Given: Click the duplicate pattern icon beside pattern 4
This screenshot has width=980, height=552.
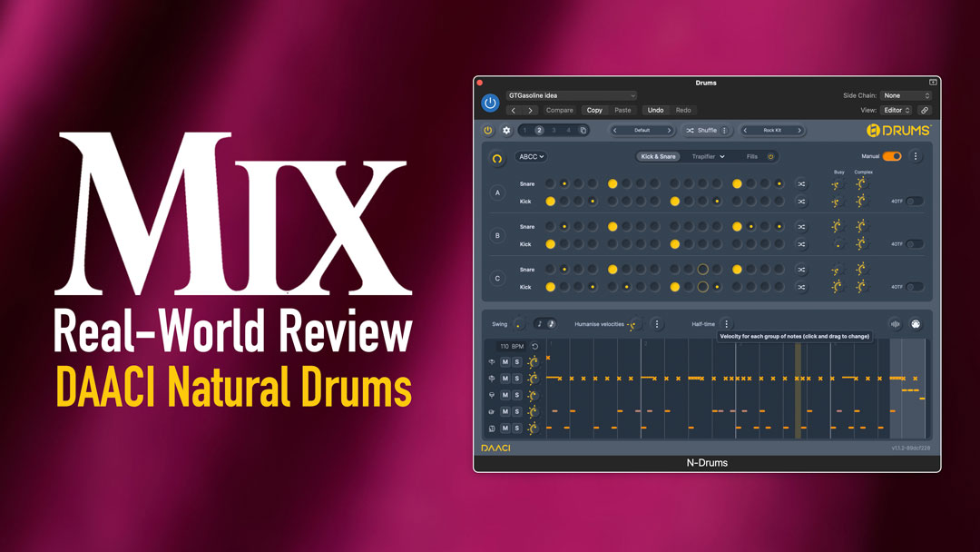Looking at the screenshot, I should coord(583,130).
